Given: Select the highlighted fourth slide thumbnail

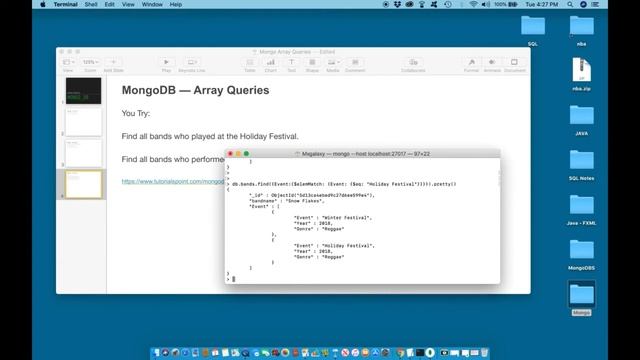Looking at the screenshot, I should pyautogui.click(x=83, y=184).
